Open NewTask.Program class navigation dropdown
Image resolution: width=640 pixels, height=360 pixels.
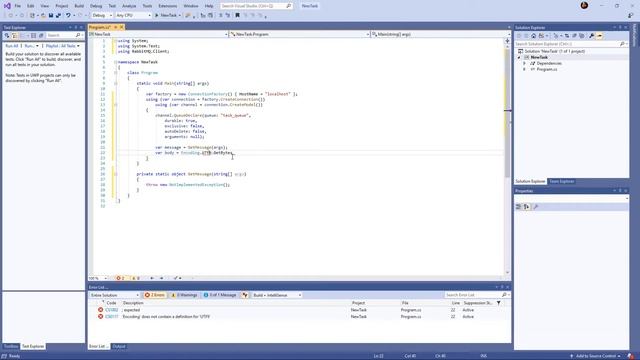coord(299,34)
